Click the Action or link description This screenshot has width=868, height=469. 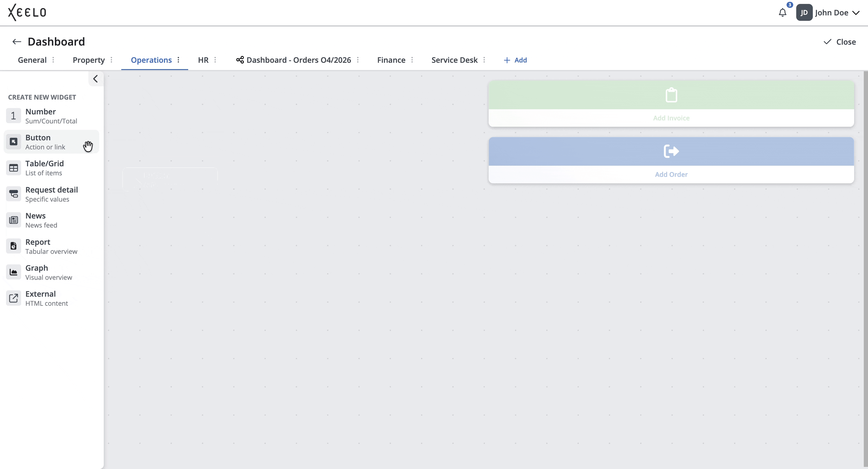45,147
